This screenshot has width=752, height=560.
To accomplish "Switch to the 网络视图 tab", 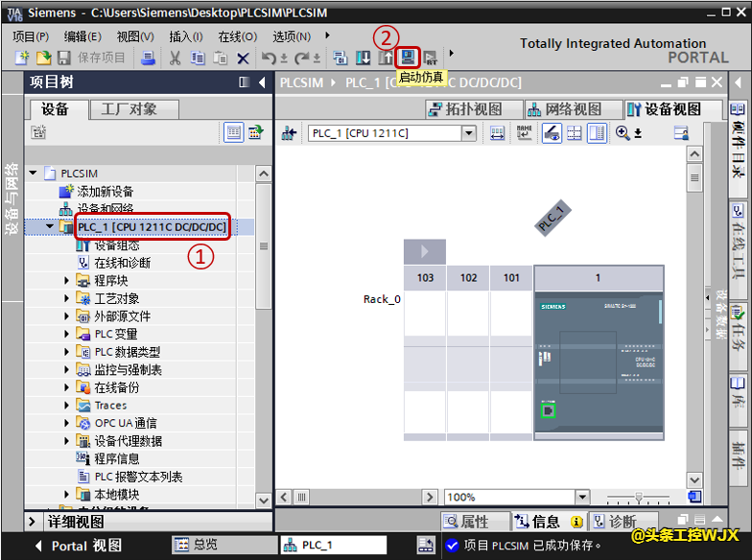I will tap(565, 109).
